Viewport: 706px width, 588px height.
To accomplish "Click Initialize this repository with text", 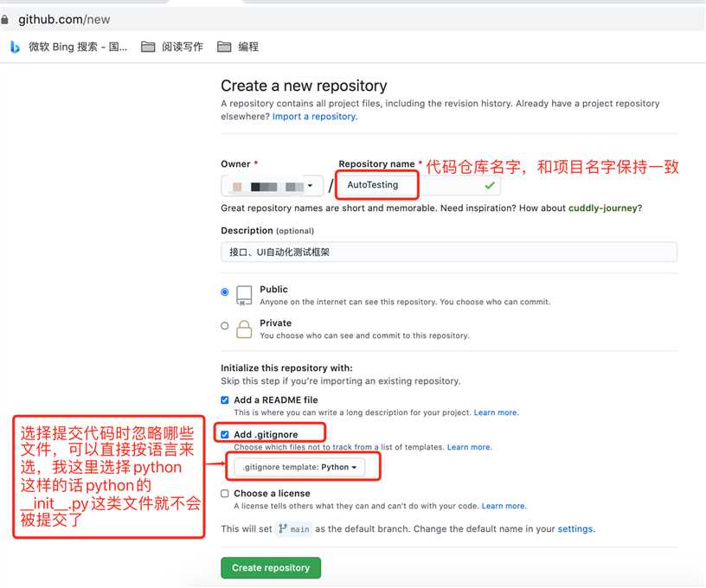I will (x=286, y=368).
